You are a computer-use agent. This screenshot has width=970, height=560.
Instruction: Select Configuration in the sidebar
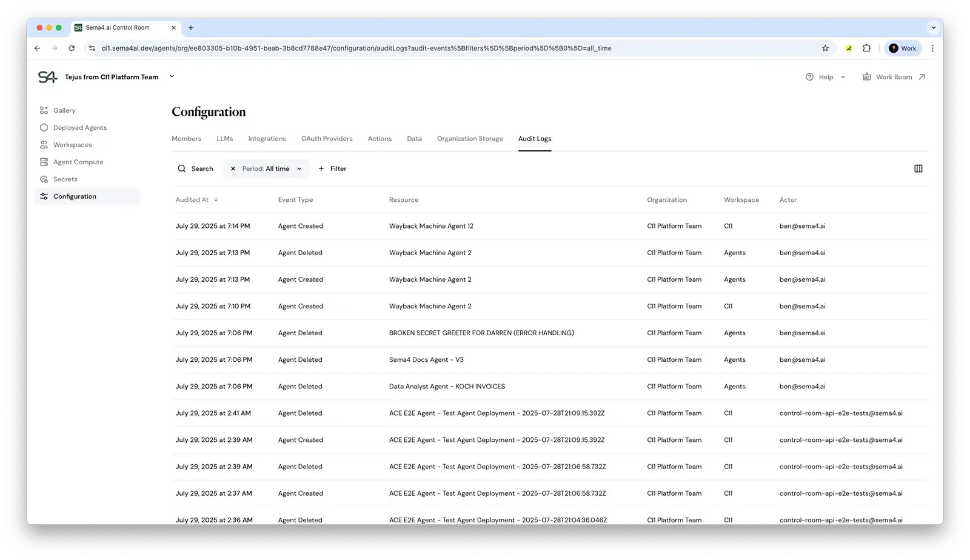point(75,196)
